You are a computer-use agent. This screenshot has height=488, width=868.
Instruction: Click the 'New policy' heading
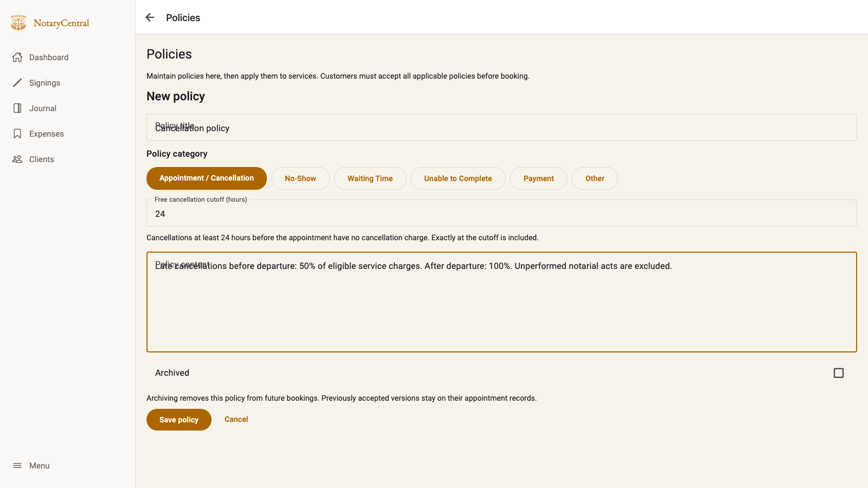(x=176, y=97)
